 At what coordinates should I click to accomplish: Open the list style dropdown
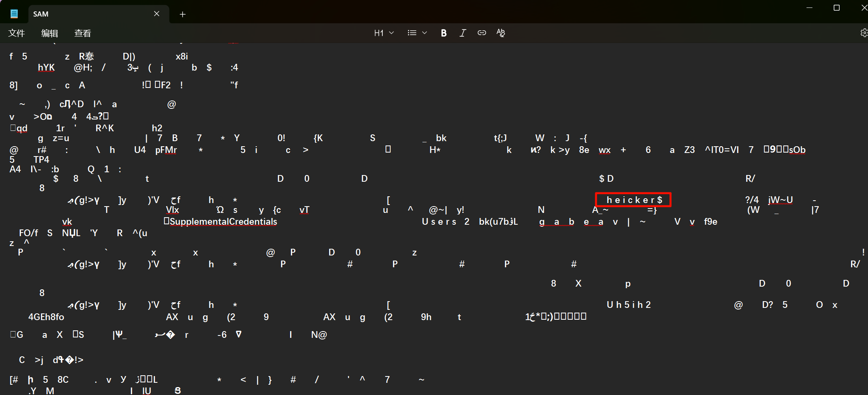click(x=417, y=33)
